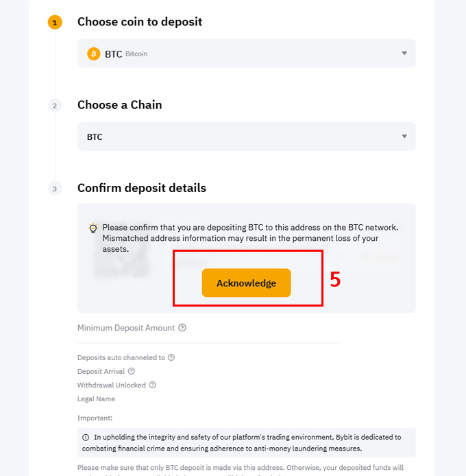Expand the chain selector arrow

point(404,136)
